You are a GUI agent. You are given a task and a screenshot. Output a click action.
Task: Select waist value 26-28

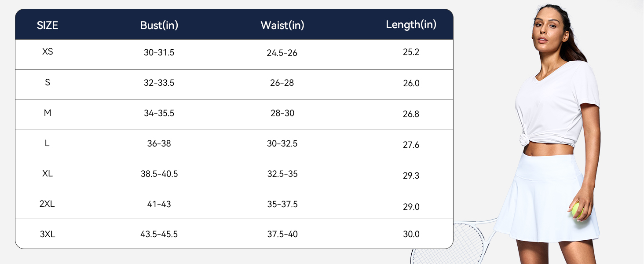pos(282,83)
